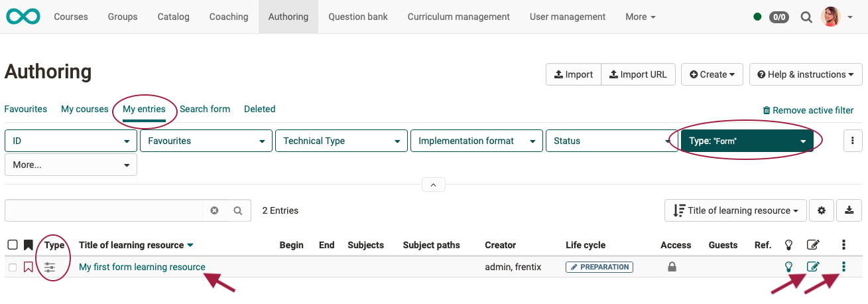868x304 pixels.
Task: Click the bookmark column header icon
Action: 29,245
